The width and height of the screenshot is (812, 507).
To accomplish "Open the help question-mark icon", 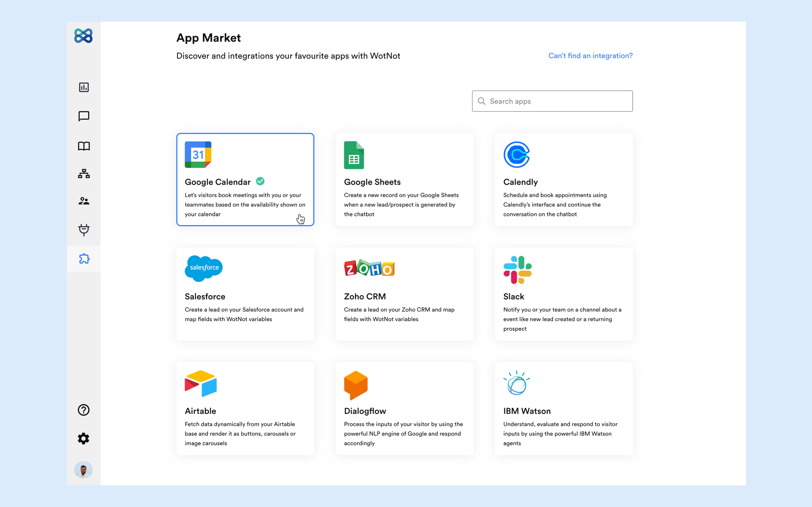I will point(84,410).
